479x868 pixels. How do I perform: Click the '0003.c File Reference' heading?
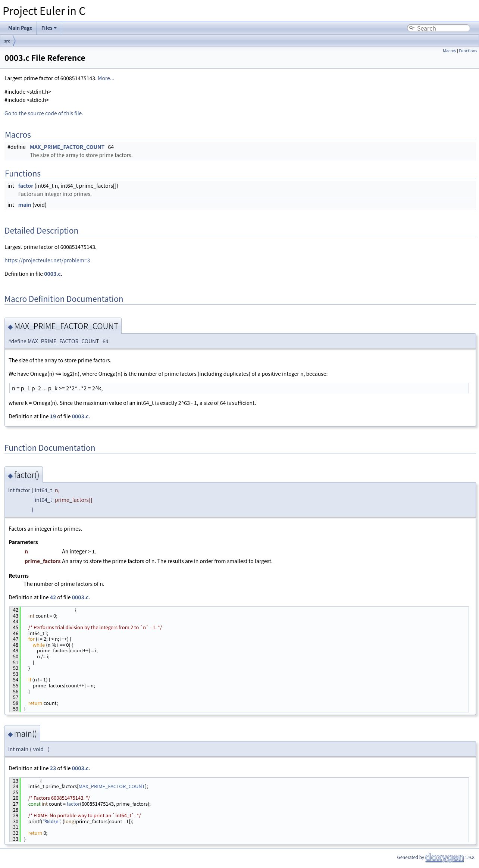pos(45,58)
